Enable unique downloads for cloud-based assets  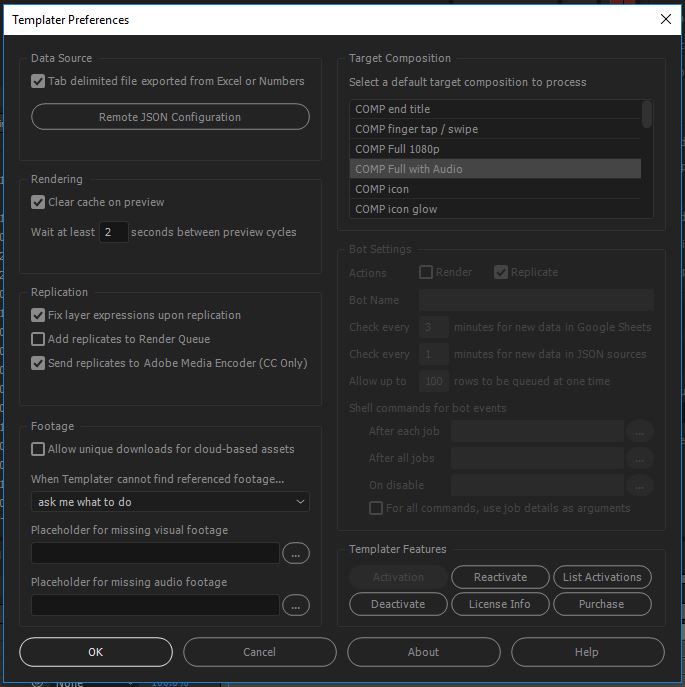(39, 449)
